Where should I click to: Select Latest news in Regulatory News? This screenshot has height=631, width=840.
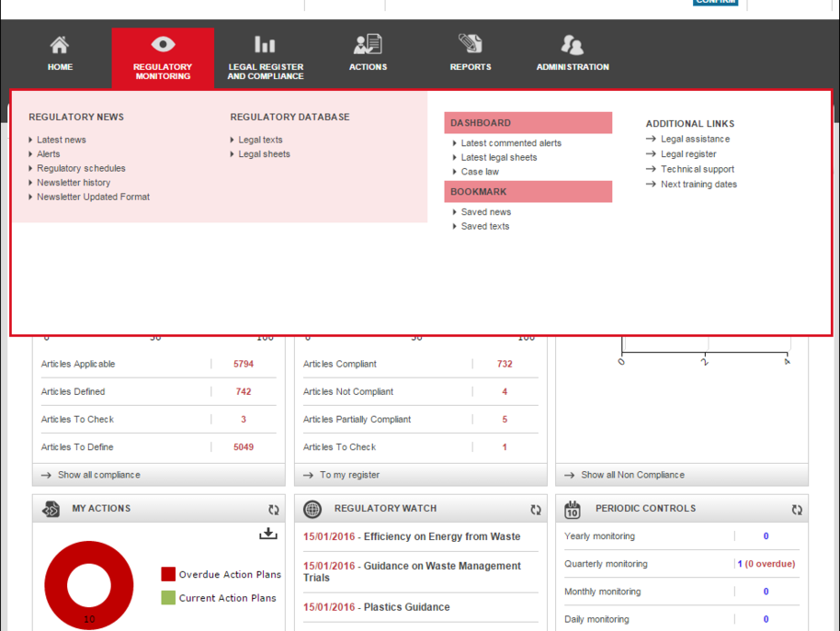click(x=61, y=140)
